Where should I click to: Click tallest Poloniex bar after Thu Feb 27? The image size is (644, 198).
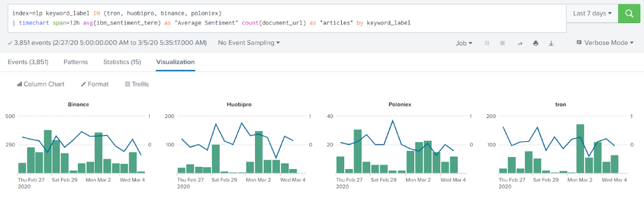(x=358, y=151)
